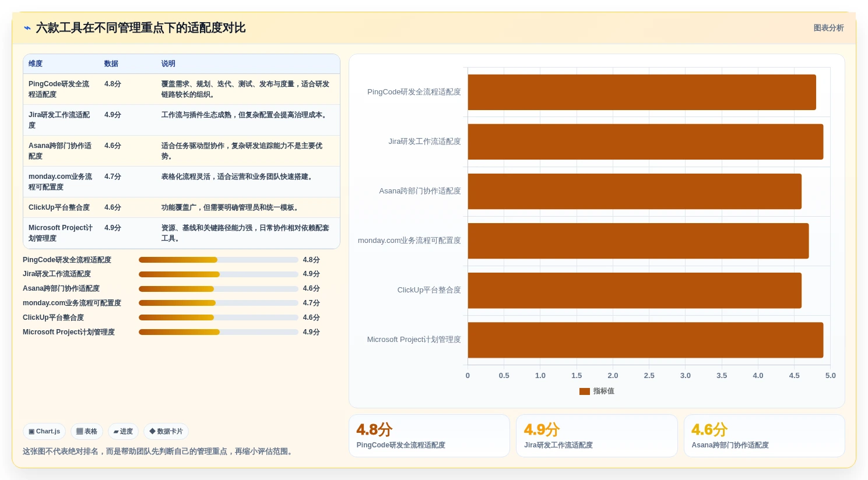Click the 4.9分 value beside Microsoft Project progress bar
The height and width of the screenshot is (480, 868).
311,332
